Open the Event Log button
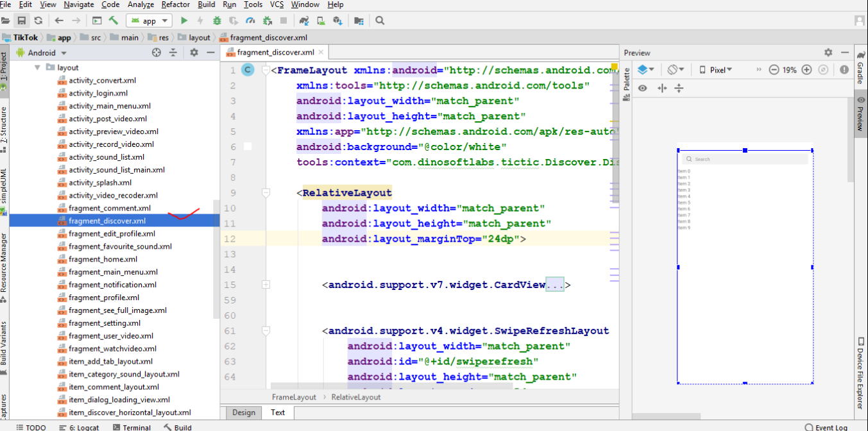The height and width of the screenshot is (431, 868). point(826,427)
